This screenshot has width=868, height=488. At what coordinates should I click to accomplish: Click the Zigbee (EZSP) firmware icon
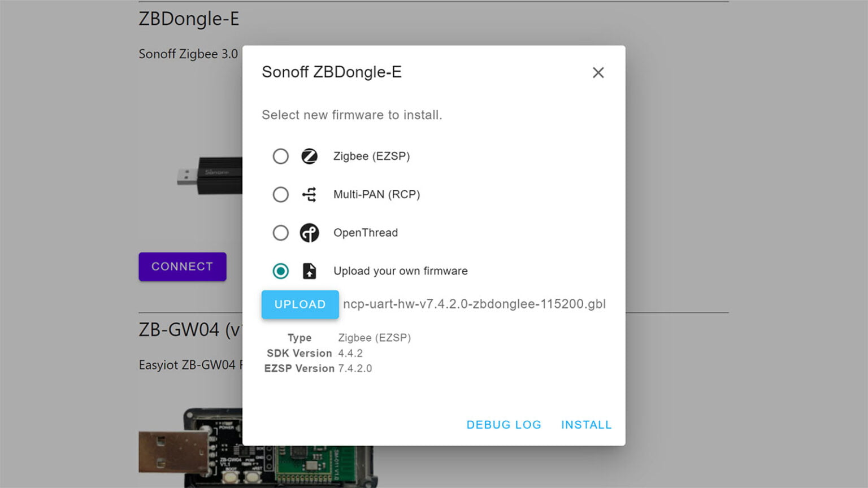point(310,156)
